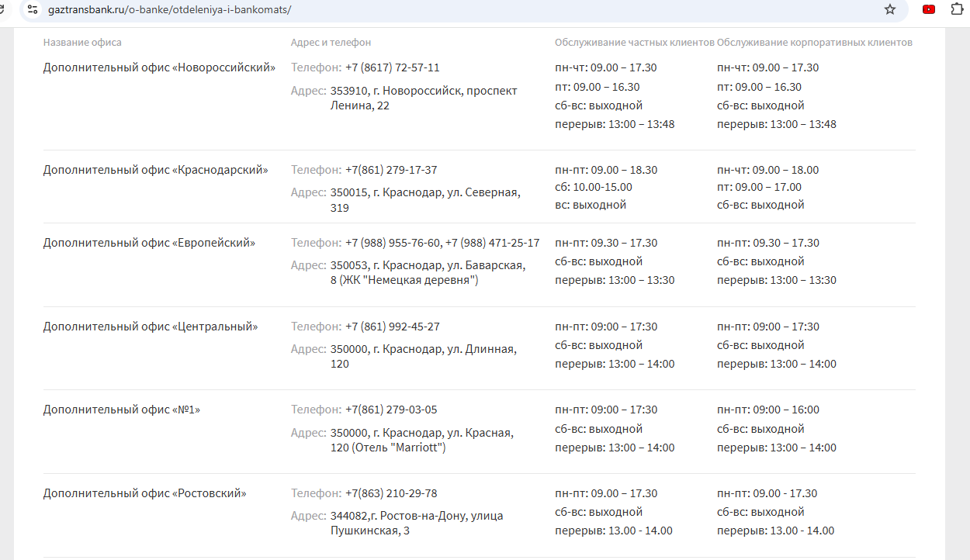Click Rostovsky private hours пн-пт: 09.00 – 17.30
This screenshot has width=970, height=560.
pyautogui.click(x=606, y=493)
